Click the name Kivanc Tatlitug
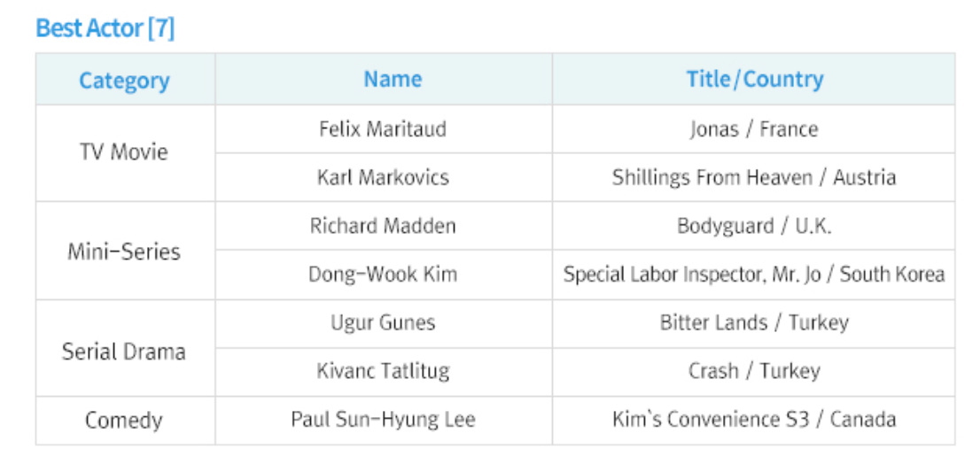Viewport: 980px width, 457px height. 383,371
